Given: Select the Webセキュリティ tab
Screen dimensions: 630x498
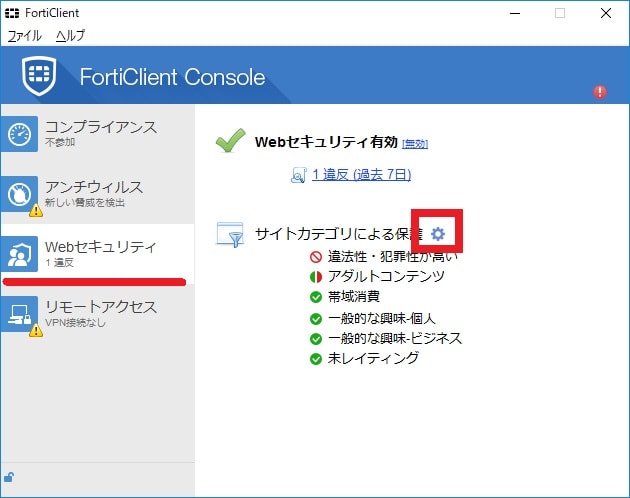Looking at the screenshot, I should click(98, 254).
